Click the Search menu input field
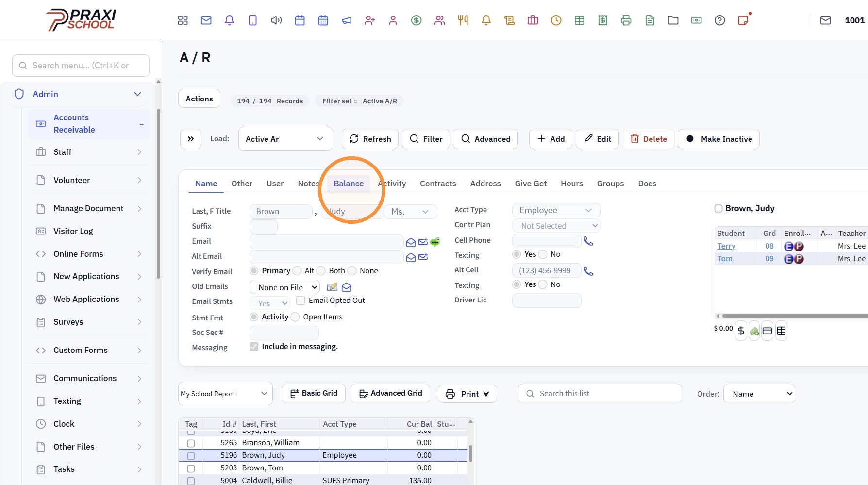This screenshot has height=485, width=868. (81, 66)
